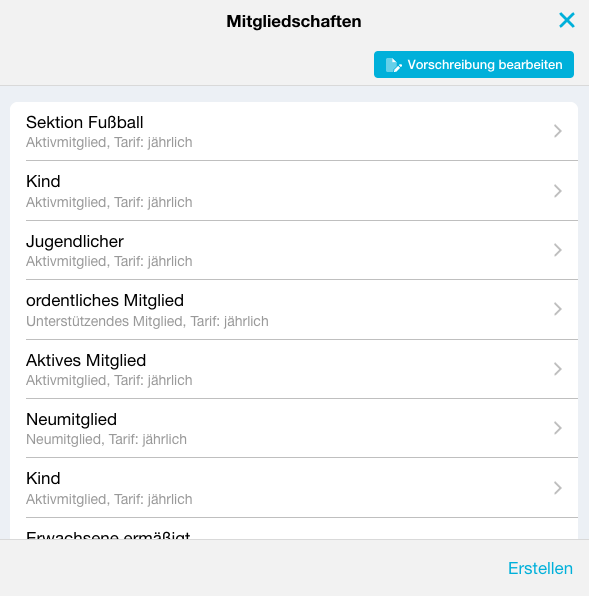Select the first Kind membership entry
The height and width of the screenshot is (596, 589).
coord(294,191)
